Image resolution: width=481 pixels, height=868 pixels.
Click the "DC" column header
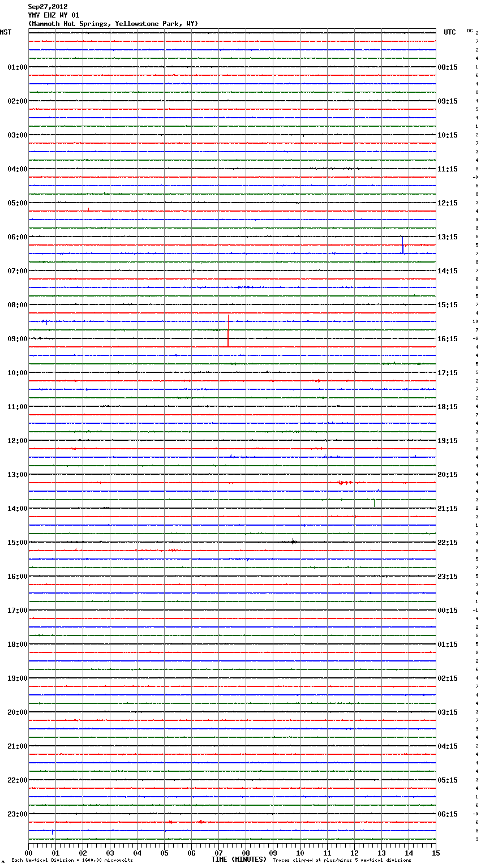tap(470, 31)
